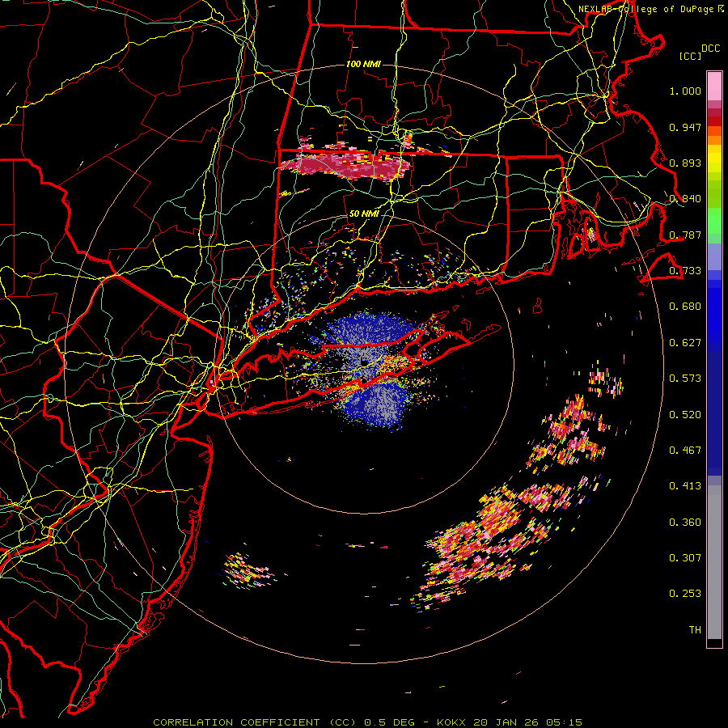This screenshot has height=728, width=728.
Task: Click the 0.360 legend value
Action: tap(685, 523)
